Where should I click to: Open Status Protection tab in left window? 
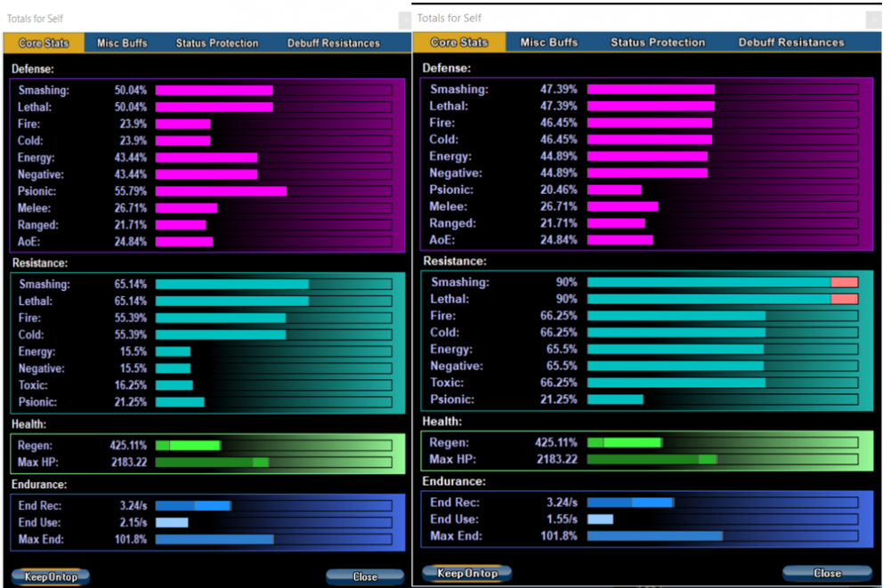[217, 43]
